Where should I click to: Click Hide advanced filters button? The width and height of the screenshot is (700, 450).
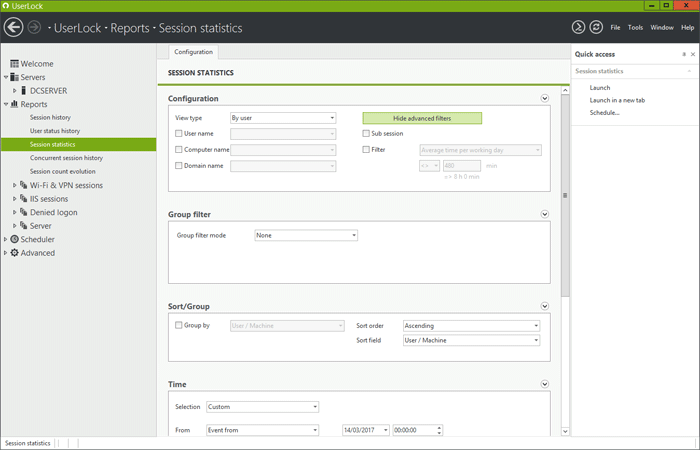(422, 118)
